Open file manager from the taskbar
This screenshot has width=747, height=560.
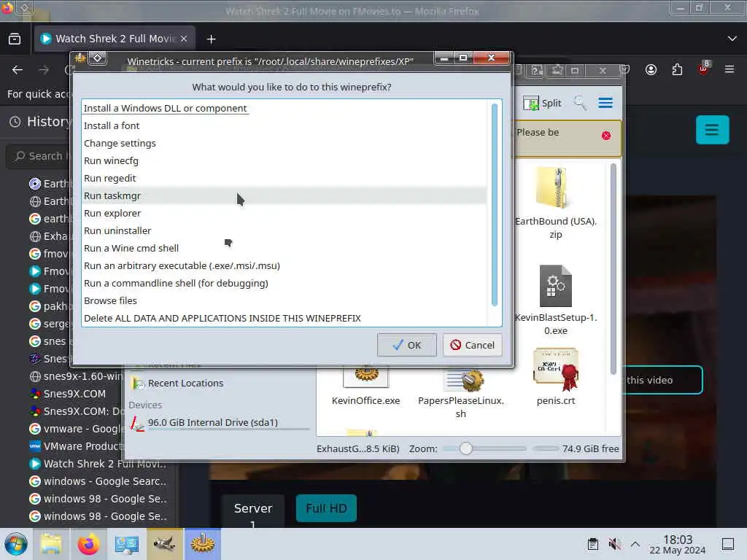pos(51,544)
